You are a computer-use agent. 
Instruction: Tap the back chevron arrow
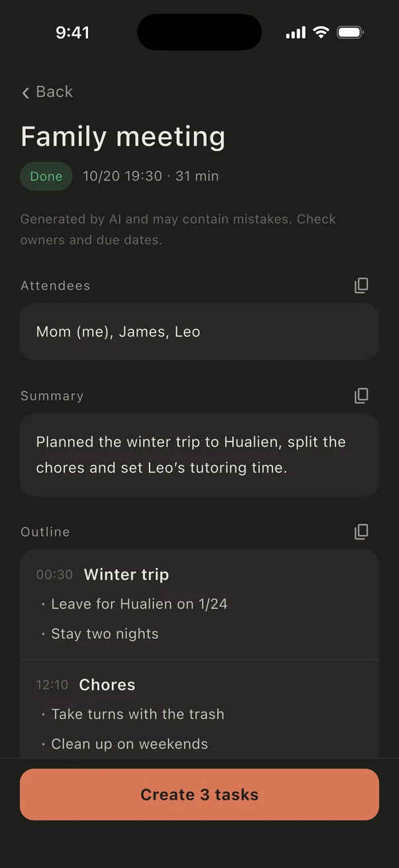pyautogui.click(x=26, y=93)
